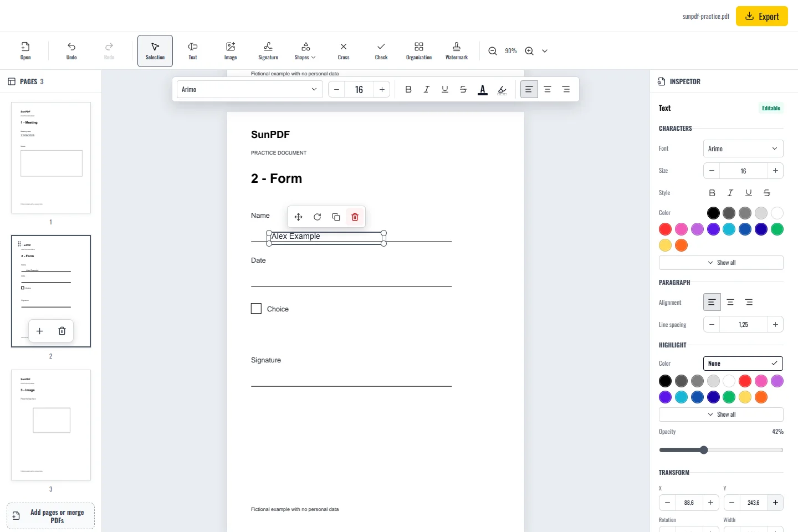Viewport: 798px width, 532px height.
Task: Click the Inspector panel icon
Action: (662, 81)
